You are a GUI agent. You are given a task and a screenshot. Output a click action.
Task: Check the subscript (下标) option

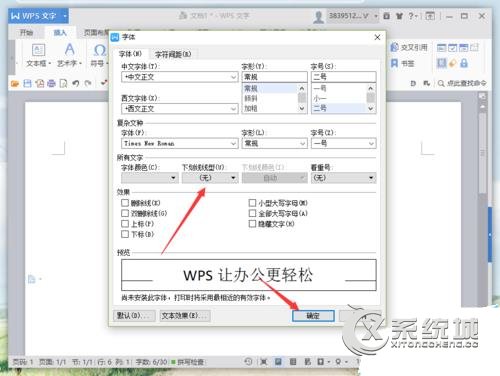125,234
